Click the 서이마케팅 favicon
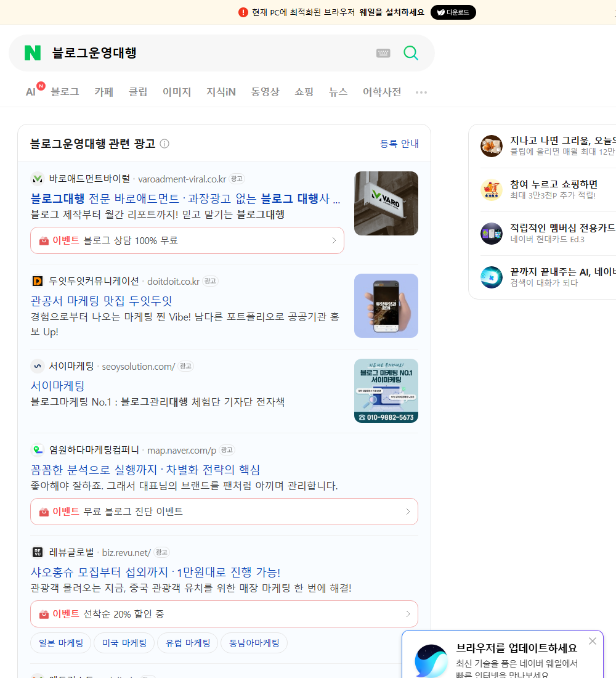This screenshot has width=616, height=678. [x=38, y=366]
